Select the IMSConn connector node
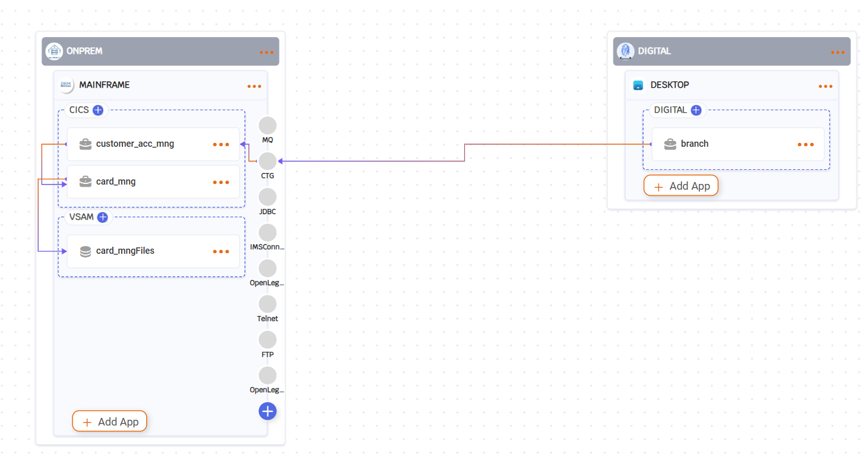 pyautogui.click(x=267, y=233)
